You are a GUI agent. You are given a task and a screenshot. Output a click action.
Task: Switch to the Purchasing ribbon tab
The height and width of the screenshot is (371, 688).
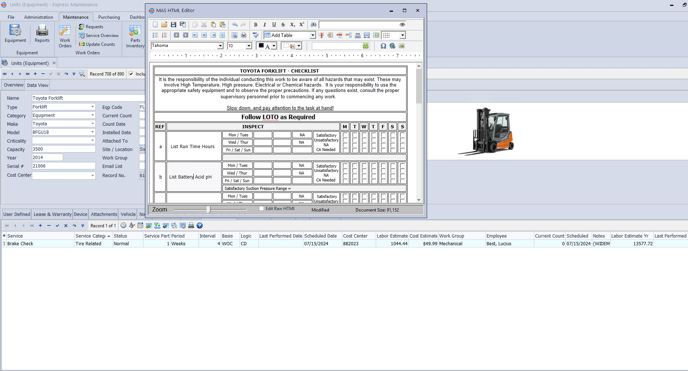coord(109,17)
